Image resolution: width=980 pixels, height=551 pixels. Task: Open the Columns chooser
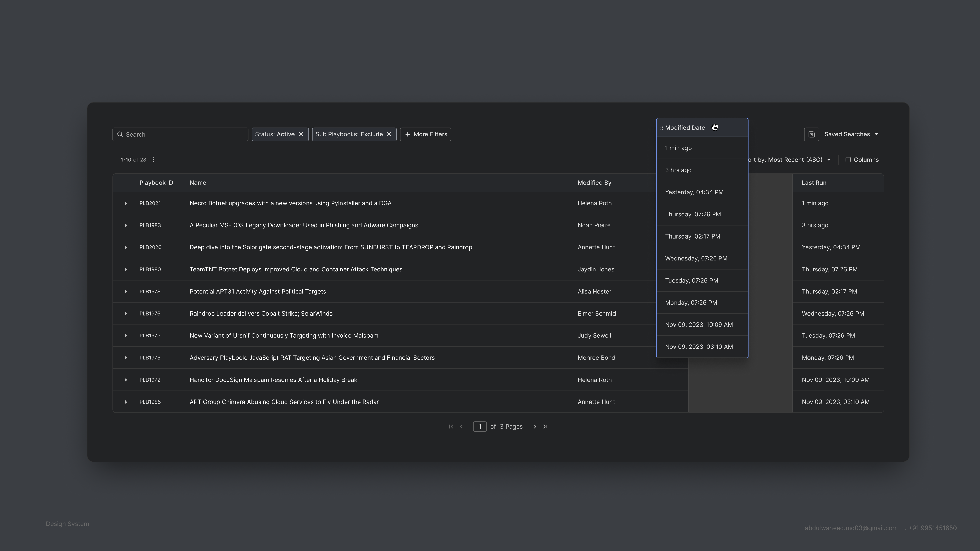(x=862, y=160)
